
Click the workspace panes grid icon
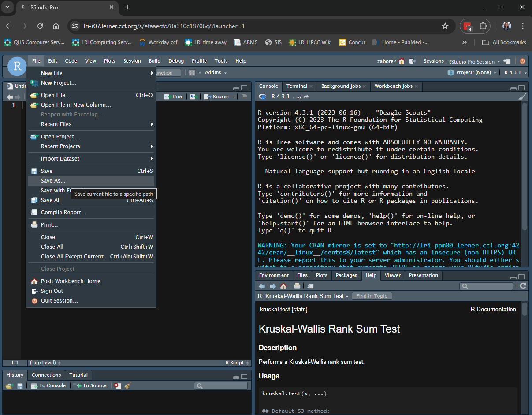point(192,73)
